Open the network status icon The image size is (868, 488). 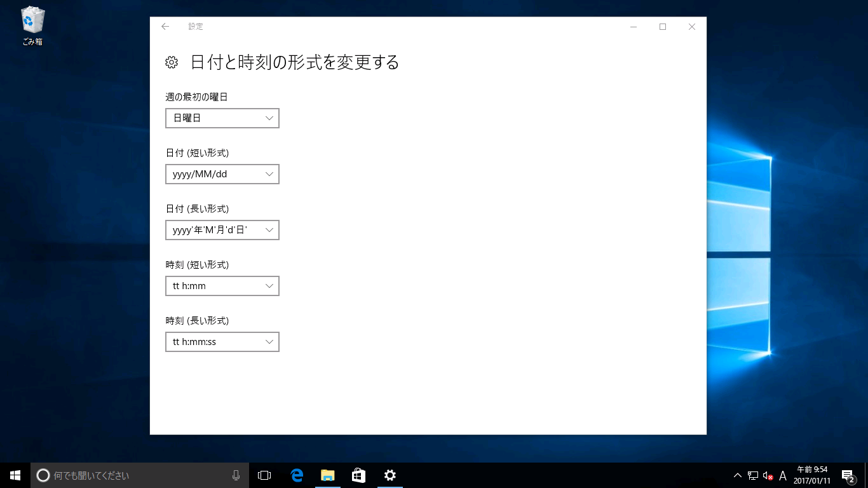click(752, 475)
